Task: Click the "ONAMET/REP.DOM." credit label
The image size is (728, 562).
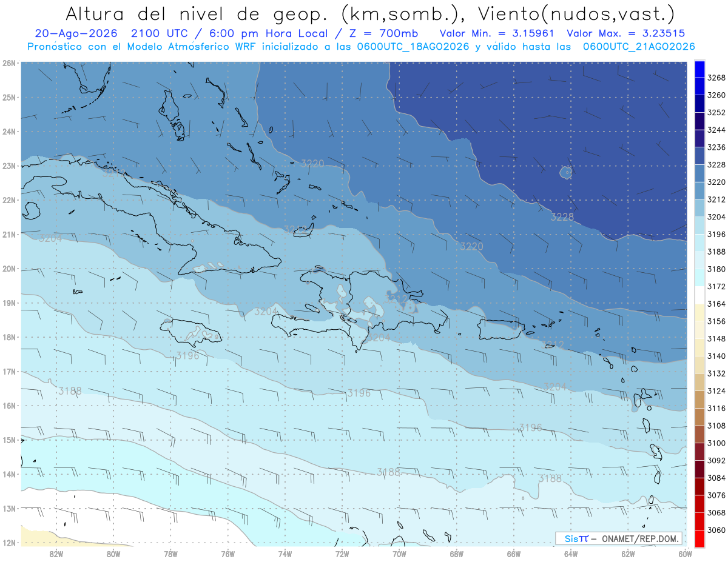Action: click(x=639, y=538)
